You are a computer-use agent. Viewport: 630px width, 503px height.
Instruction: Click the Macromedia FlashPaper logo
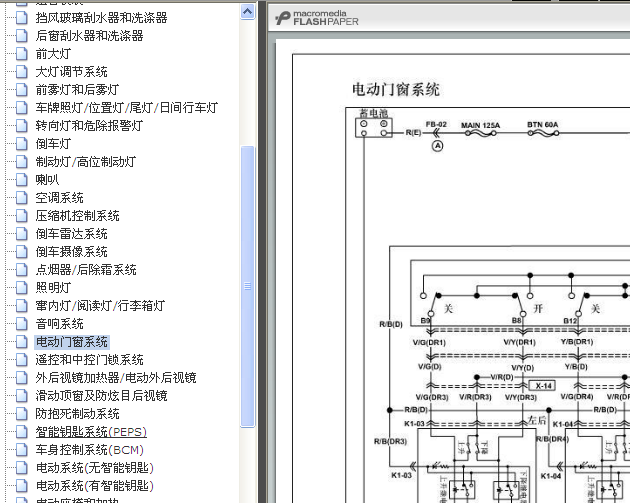pos(317,18)
